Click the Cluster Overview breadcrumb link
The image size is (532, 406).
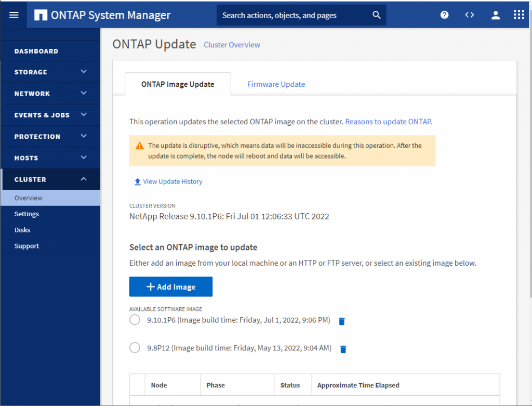[232, 45]
